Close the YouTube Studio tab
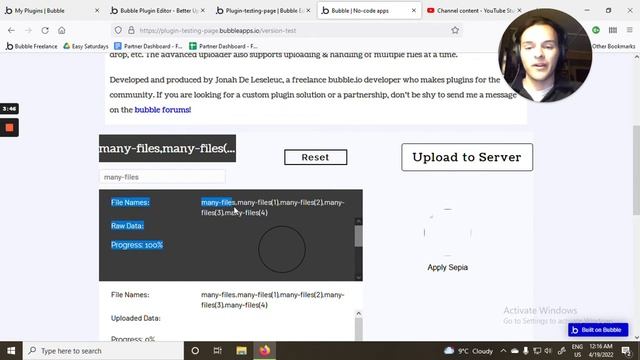The height and width of the screenshot is (360, 640). [519, 11]
